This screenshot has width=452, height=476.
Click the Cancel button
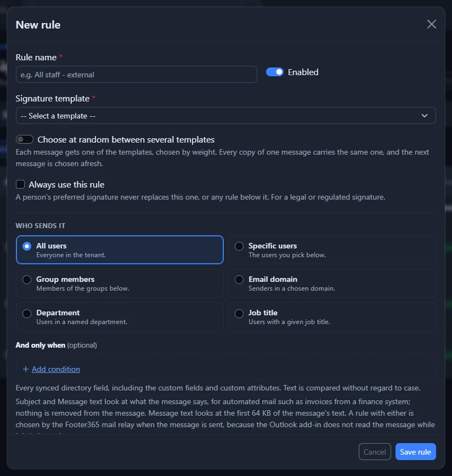pos(375,452)
